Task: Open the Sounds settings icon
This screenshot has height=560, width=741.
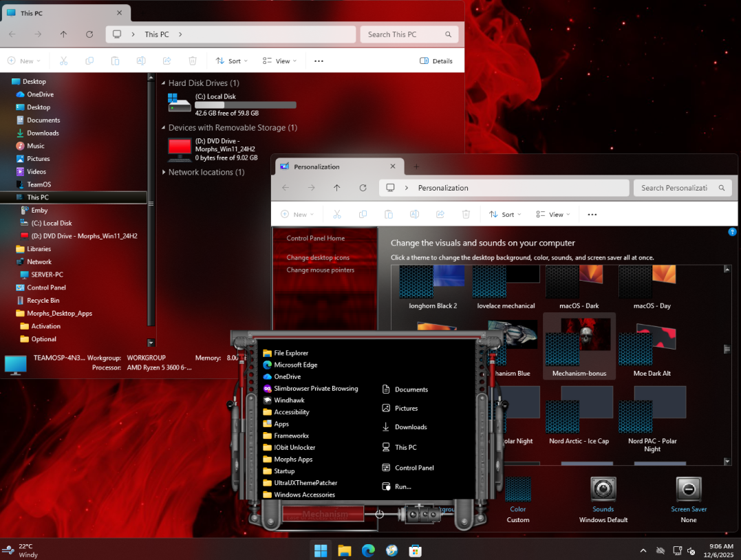Action: tap(603, 489)
